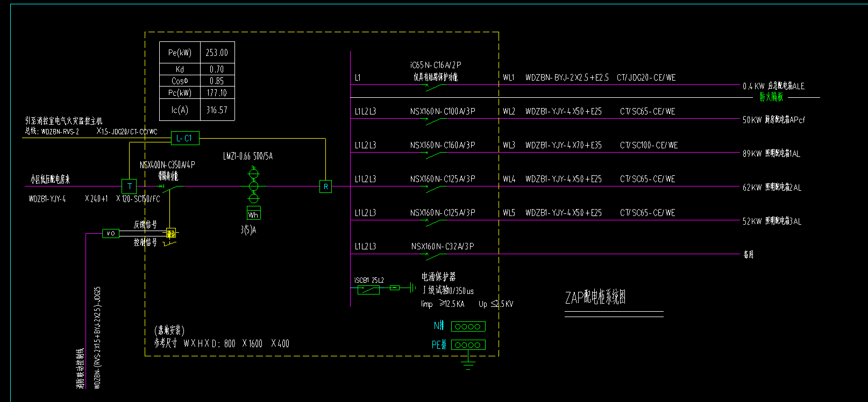Click the WDZB1-YJY-4X70+E35 cable text
The width and height of the screenshot is (868, 402).
[564, 145]
